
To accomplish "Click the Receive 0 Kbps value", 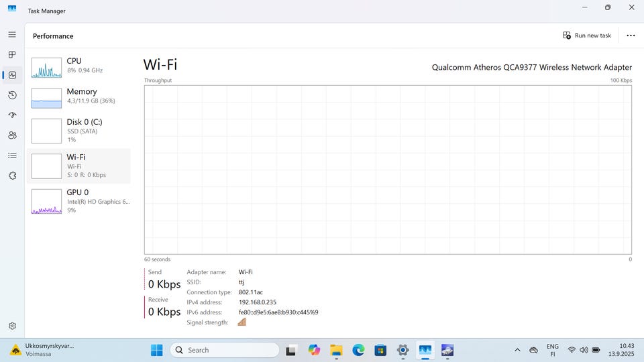I will [164, 312].
